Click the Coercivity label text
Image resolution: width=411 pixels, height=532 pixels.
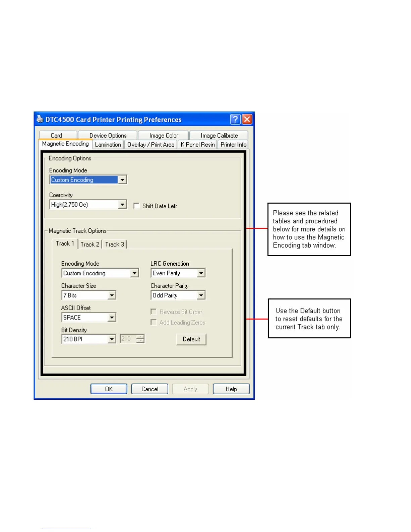click(61, 195)
